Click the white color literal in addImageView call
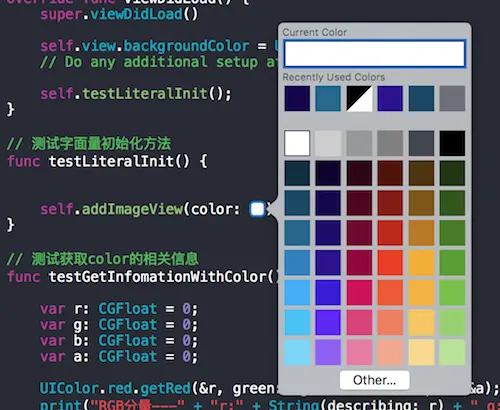The width and height of the screenshot is (500, 410). [x=257, y=209]
